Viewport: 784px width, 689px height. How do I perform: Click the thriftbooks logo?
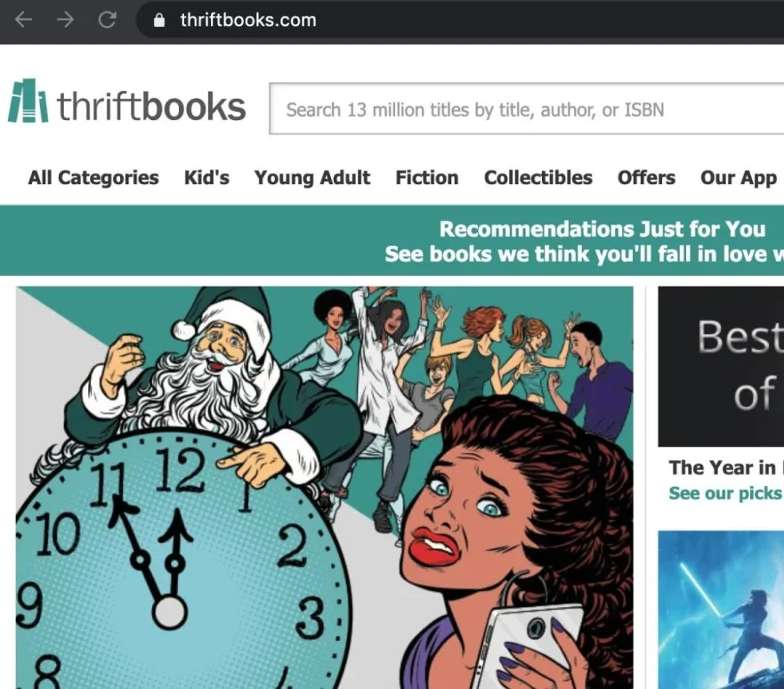click(127, 101)
